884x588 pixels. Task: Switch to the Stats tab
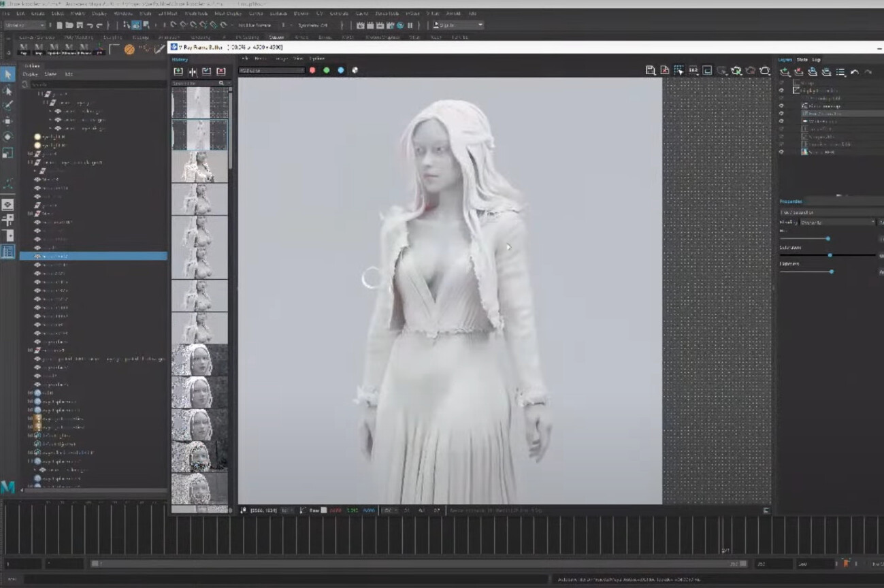click(802, 60)
